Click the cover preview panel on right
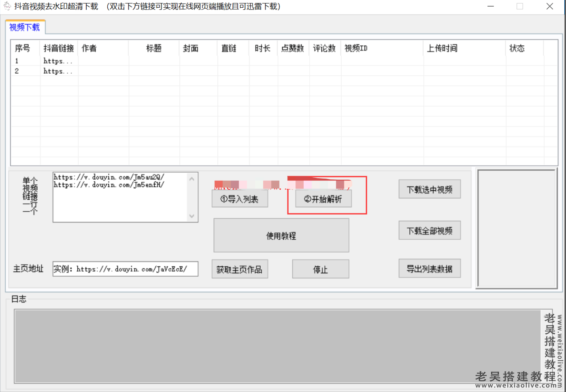The image size is (566, 392). (x=517, y=229)
